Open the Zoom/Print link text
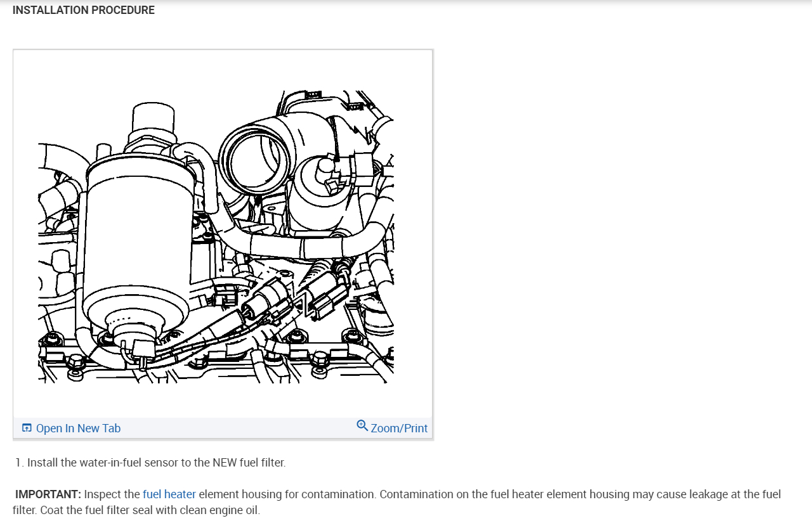The width and height of the screenshot is (812, 528). (x=399, y=428)
